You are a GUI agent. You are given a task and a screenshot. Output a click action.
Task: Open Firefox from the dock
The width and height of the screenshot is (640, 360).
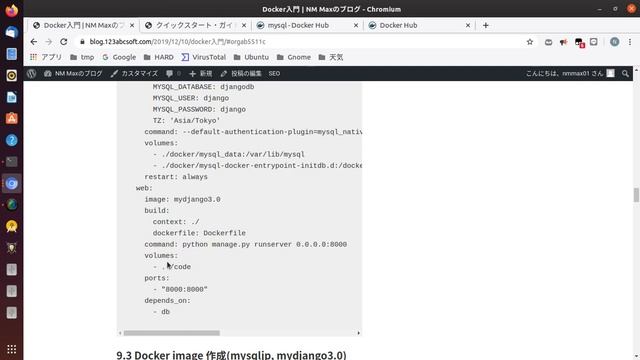click(x=11, y=10)
